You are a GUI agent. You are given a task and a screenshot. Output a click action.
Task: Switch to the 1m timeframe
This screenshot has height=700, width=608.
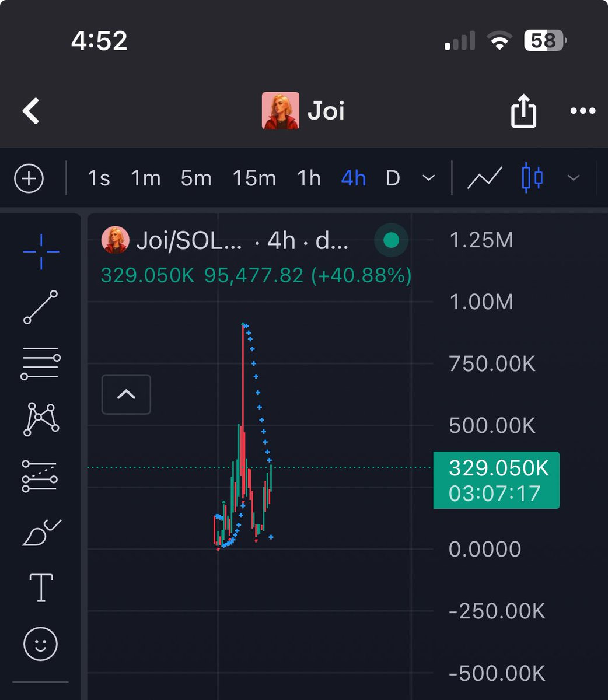145,178
